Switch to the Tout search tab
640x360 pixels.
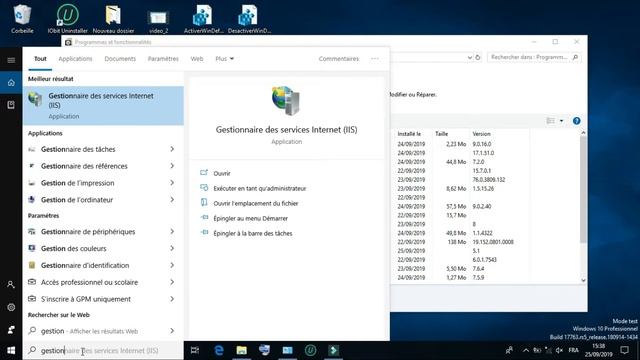coord(40,59)
